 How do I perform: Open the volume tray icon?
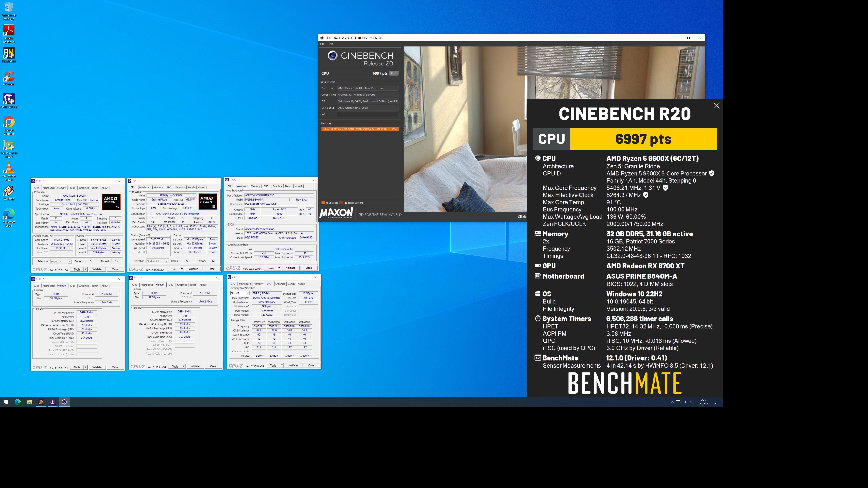coord(684,402)
